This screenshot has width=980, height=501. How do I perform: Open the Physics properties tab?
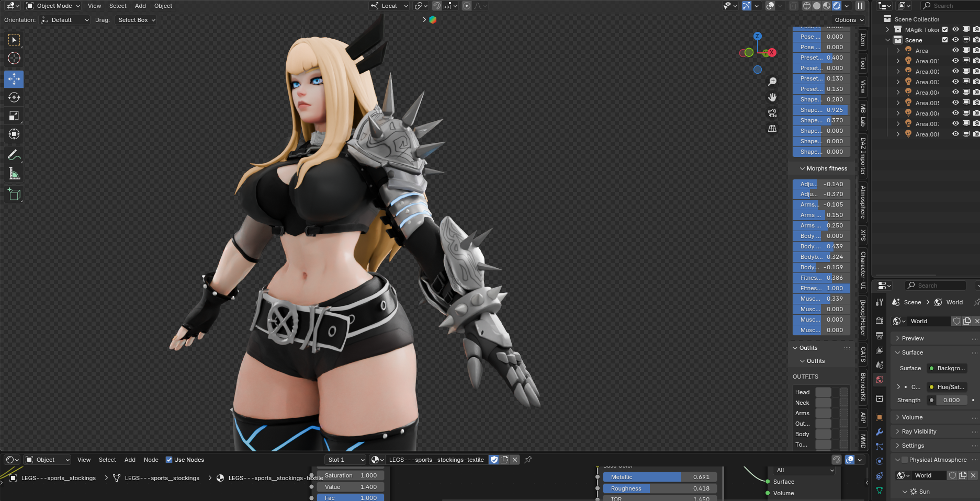click(x=880, y=461)
